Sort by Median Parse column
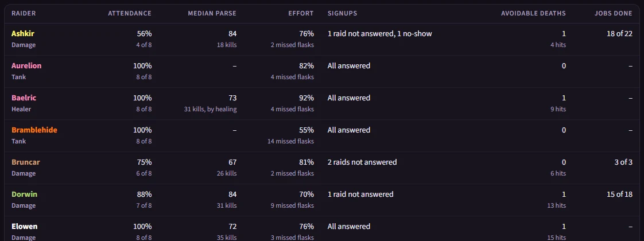 click(212, 14)
